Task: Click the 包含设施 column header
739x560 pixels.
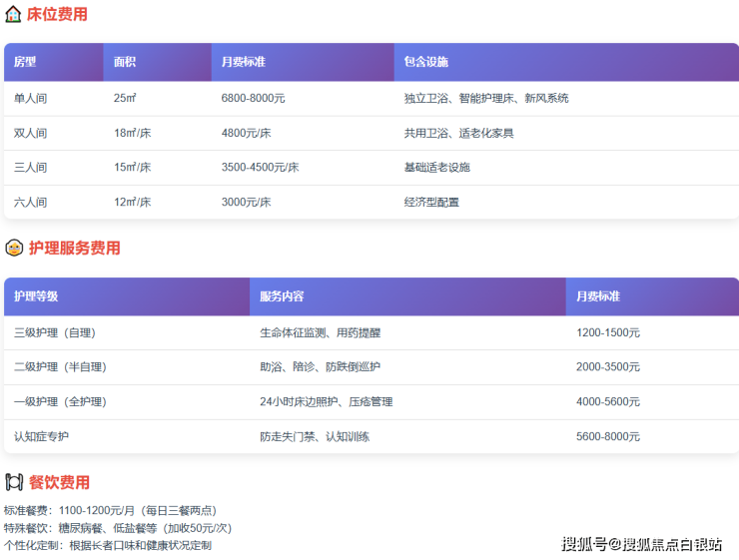Action: point(425,62)
